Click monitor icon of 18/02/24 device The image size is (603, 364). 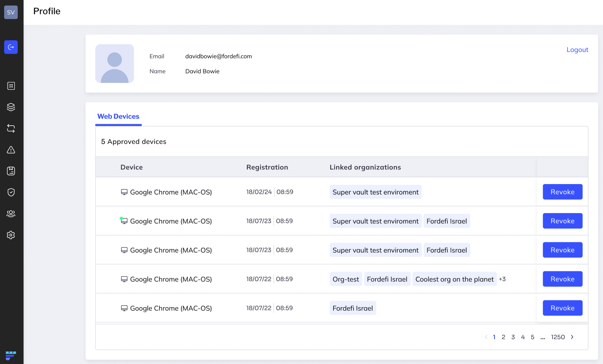(x=124, y=192)
